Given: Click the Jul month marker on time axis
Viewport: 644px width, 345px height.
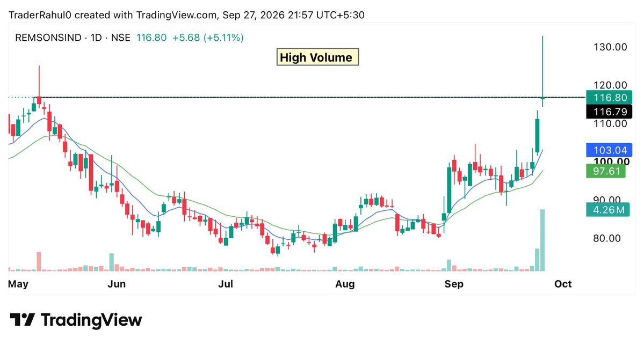Looking at the screenshot, I should [226, 284].
